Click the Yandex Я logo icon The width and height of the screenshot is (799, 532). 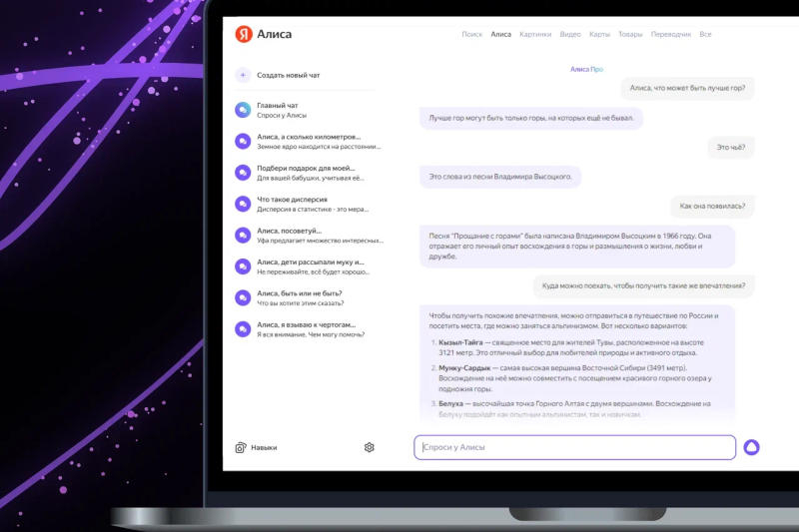coord(244,34)
